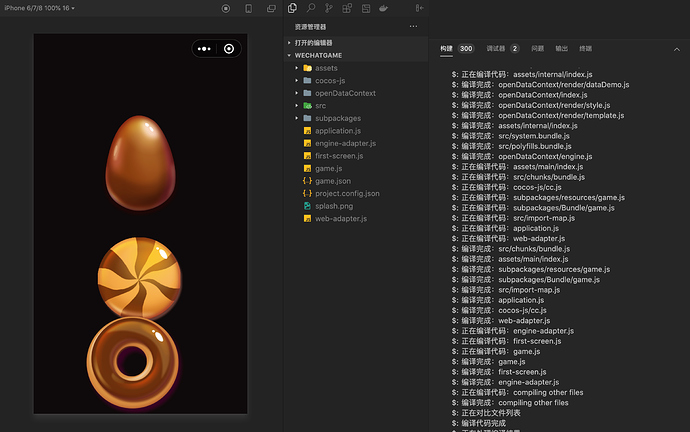Click the Docker whale icon
This screenshot has height=432, width=690.
pyautogui.click(x=381, y=8)
